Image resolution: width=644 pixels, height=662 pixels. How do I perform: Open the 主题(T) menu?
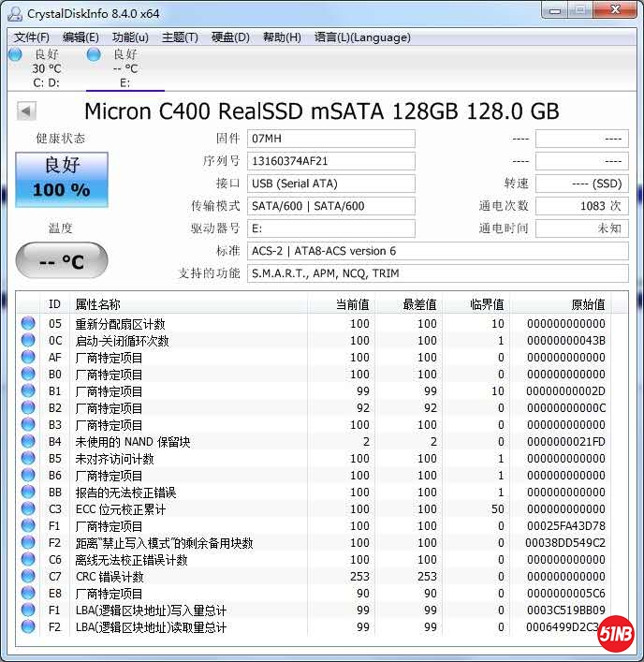180,37
